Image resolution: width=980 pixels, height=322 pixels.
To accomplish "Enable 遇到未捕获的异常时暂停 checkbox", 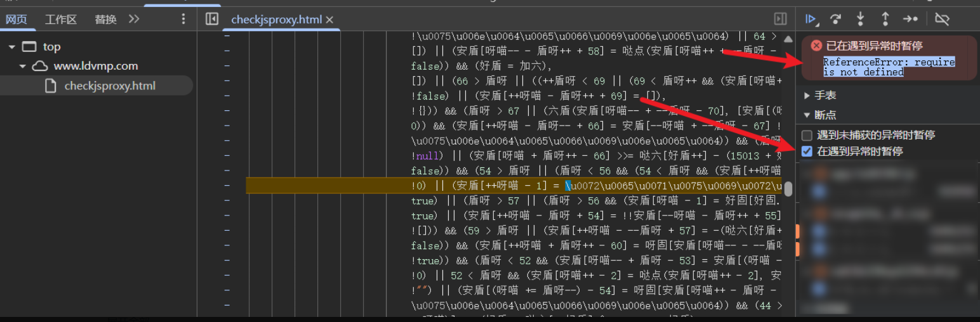I will (807, 135).
